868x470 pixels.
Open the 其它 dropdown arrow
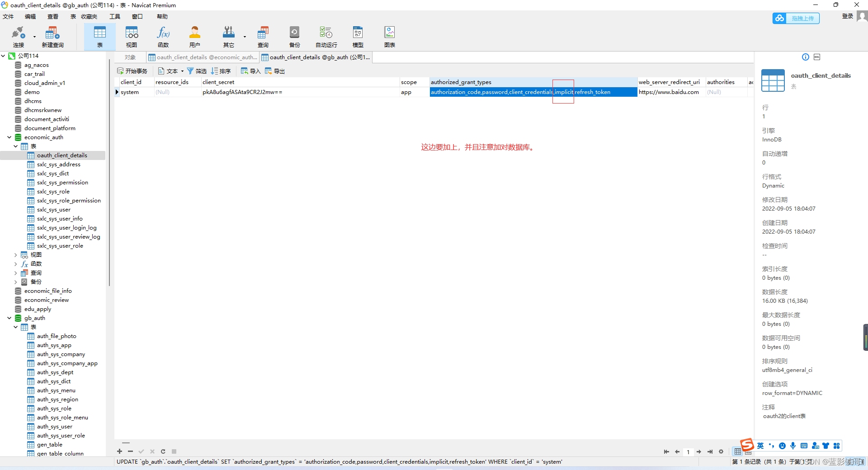(245, 37)
